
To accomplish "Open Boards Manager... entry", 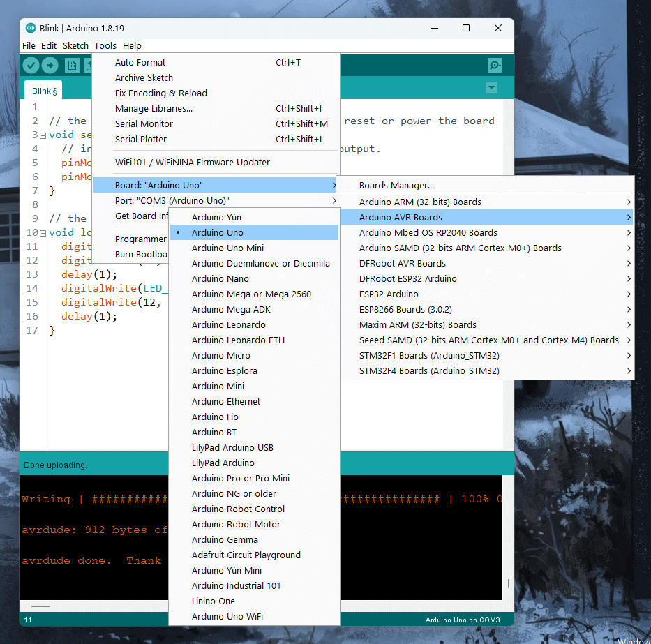I will point(486,185).
